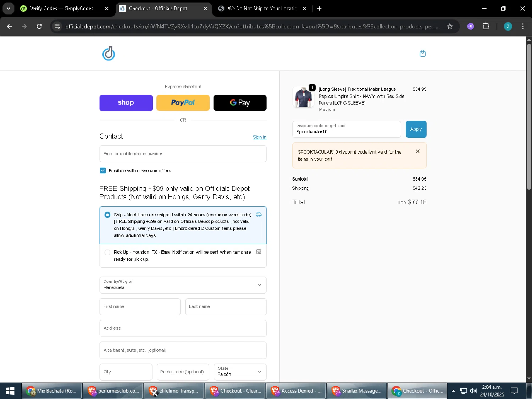Click the Officials Depot logo icon
The width and height of the screenshot is (532, 399).
point(109,54)
